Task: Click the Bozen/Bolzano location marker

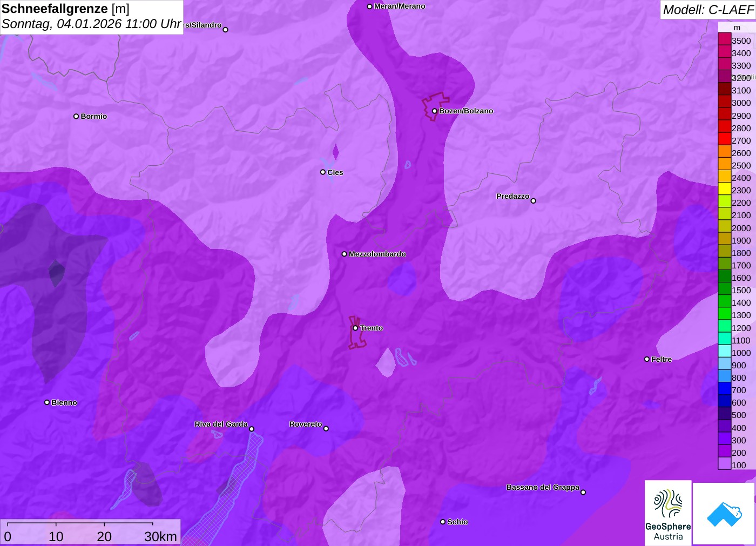Action: [434, 111]
